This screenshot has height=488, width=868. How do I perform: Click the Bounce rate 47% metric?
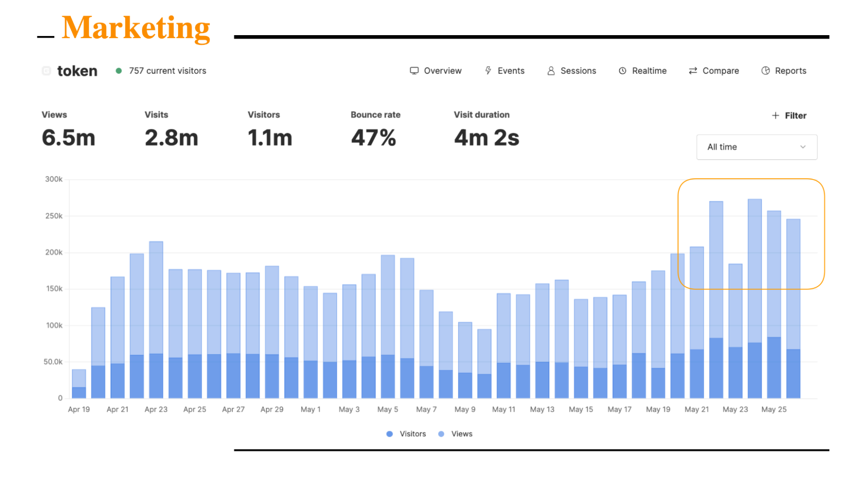pyautogui.click(x=374, y=138)
